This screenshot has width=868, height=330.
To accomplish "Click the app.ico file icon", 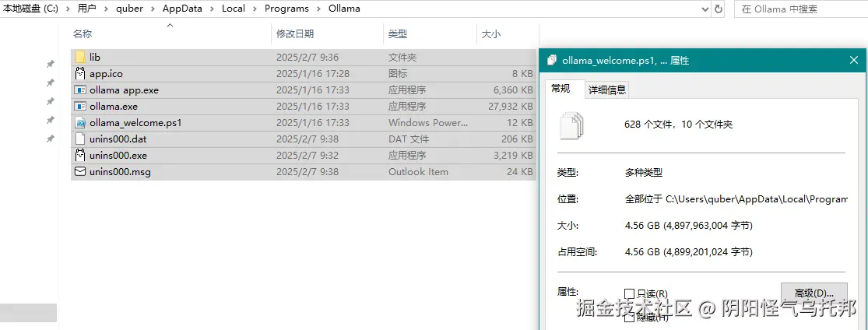I will coord(80,73).
